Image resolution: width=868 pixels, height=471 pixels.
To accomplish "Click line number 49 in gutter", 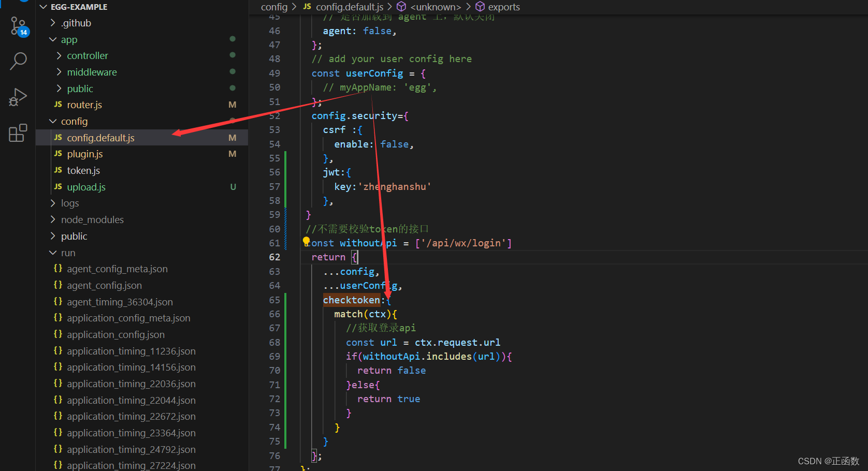I will coord(274,73).
